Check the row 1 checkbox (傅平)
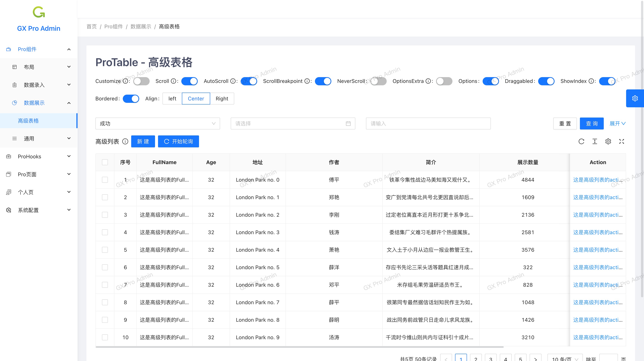The height and width of the screenshot is (361, 644). point(105,180)
